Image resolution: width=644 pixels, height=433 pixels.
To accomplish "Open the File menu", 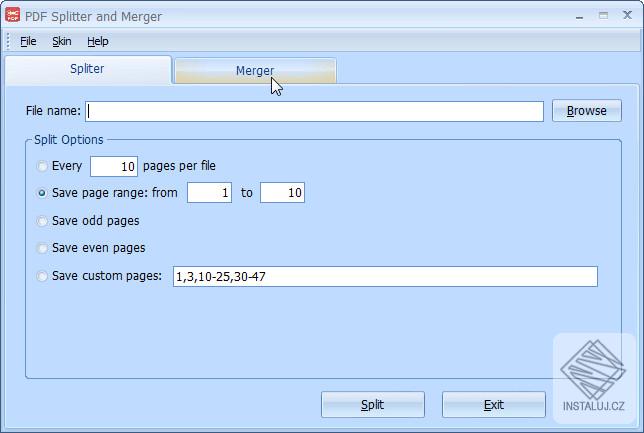I will coord(28,41).
